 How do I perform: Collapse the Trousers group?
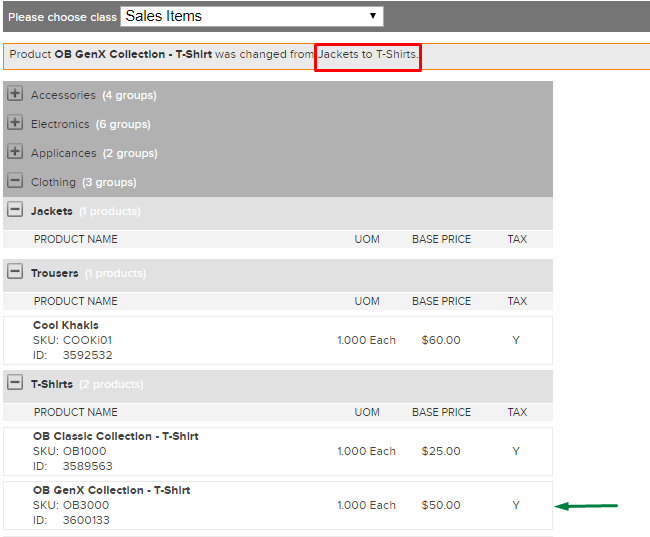tap(15, 272)
